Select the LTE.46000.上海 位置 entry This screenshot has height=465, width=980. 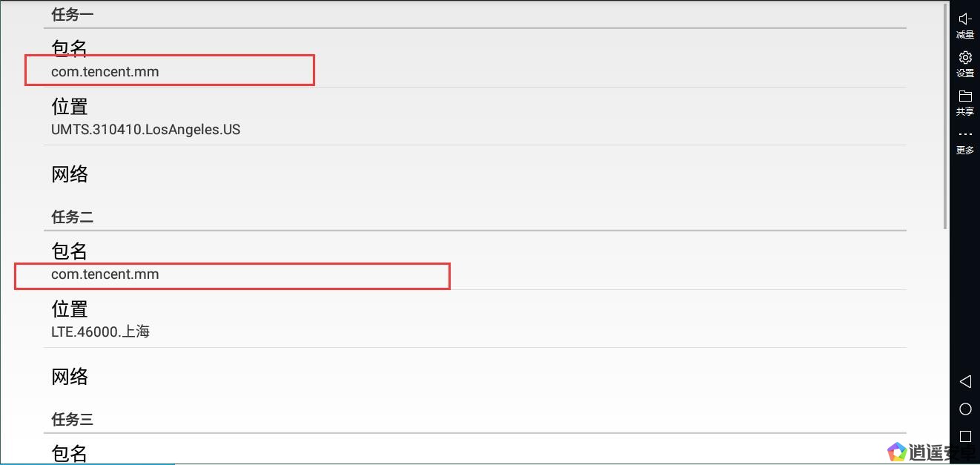coord(474,320)
